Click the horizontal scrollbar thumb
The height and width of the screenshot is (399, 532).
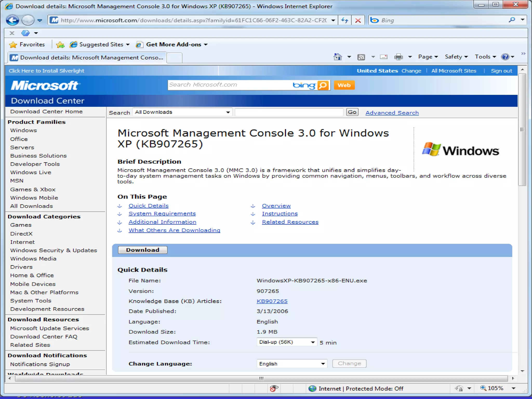pyautogui.click(x=261, y=378)
